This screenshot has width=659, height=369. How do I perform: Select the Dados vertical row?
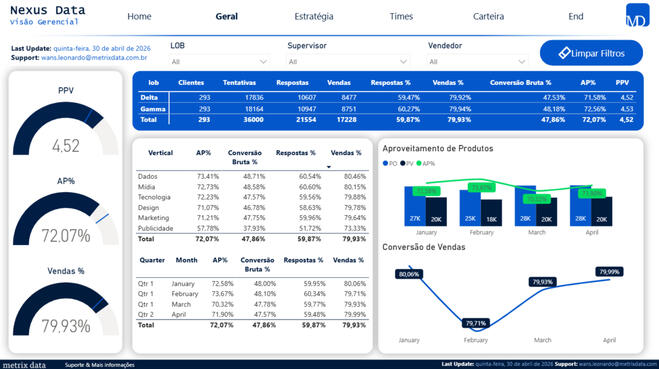click(252, 177)
